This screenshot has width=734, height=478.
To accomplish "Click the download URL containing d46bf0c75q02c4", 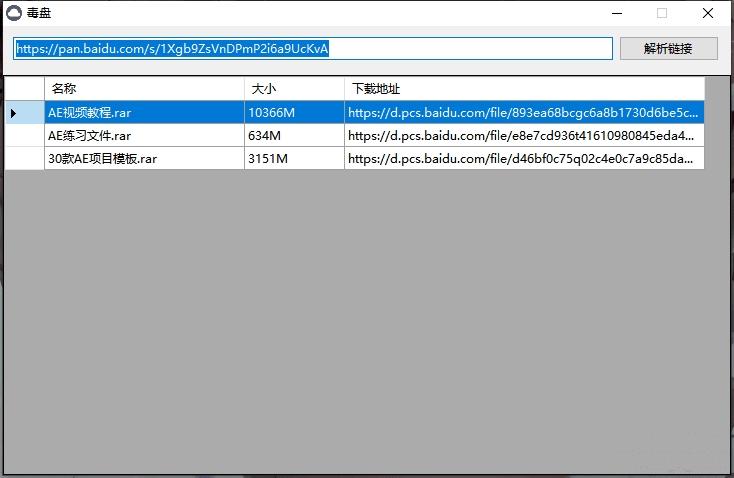I will click(524, 159).
